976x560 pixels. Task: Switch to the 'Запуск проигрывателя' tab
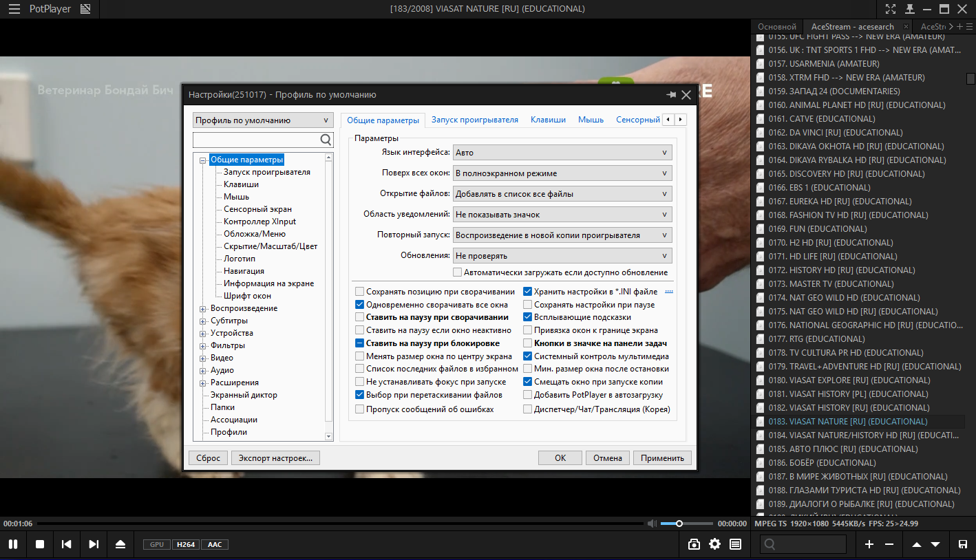tap(475, 120)
